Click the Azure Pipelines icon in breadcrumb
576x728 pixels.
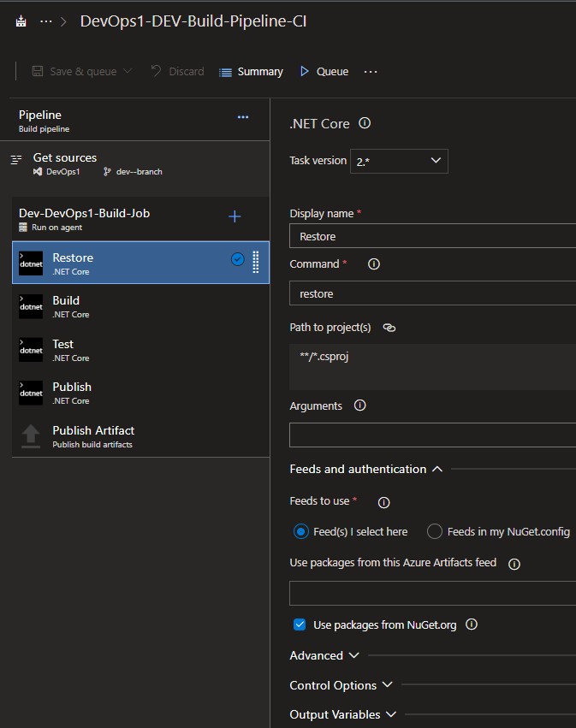point(21,21)
